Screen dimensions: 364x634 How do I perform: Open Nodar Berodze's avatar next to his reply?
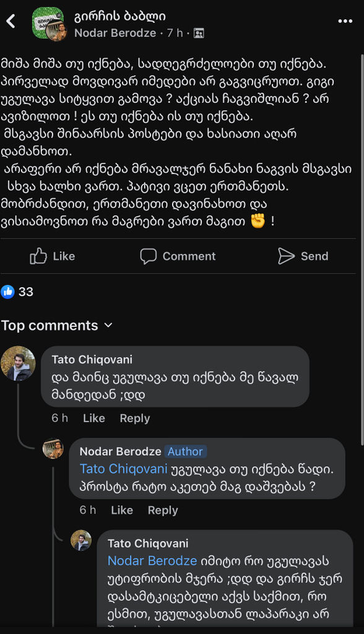pyautogui.click(x=54, y=449)
